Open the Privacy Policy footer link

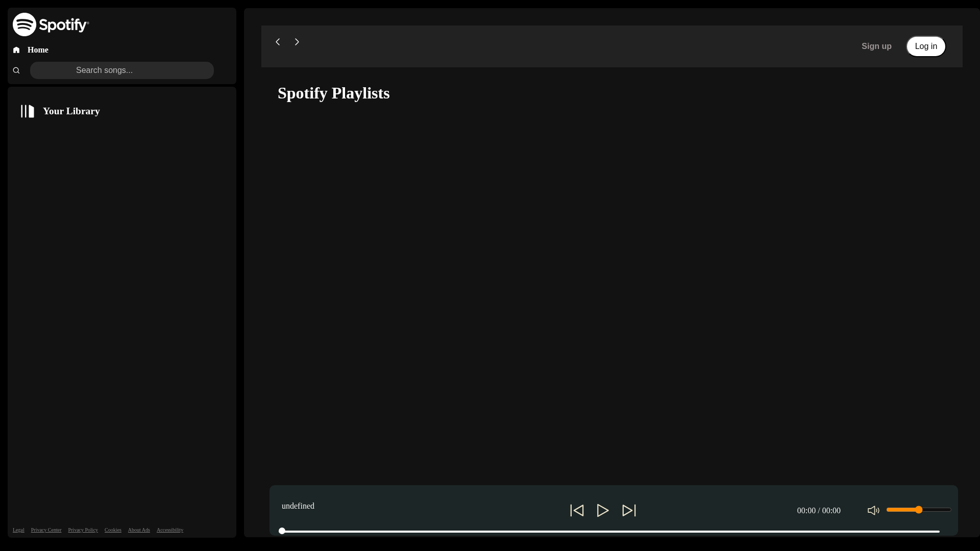click(x=83, y=530)
